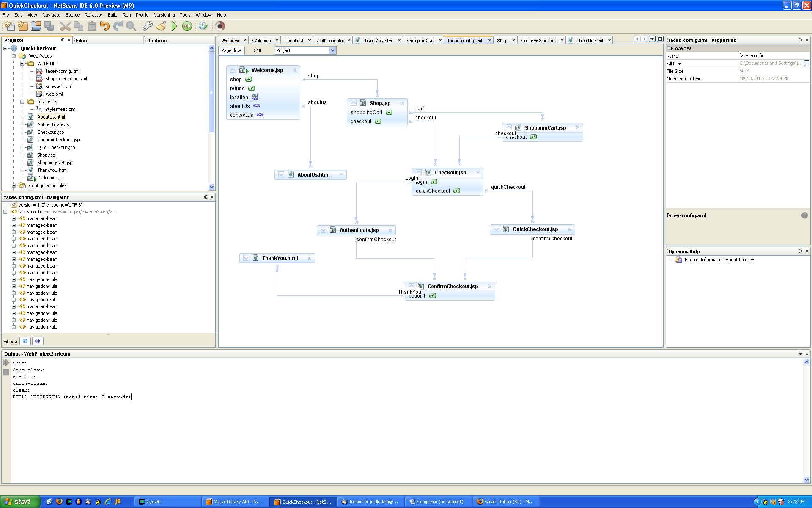
Task: Collapse the Welcome.jsp node
Action: pos(233,70)
